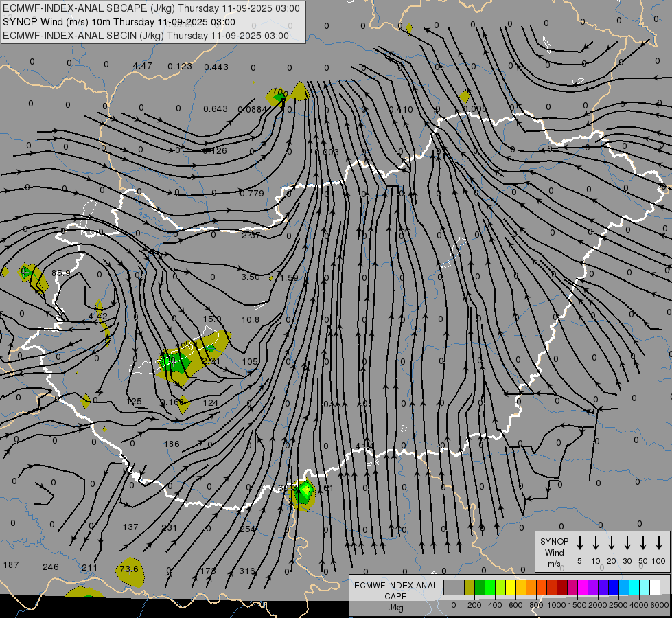
Task: Click the SBCAPE title line in header box
Action: (151, 8)
